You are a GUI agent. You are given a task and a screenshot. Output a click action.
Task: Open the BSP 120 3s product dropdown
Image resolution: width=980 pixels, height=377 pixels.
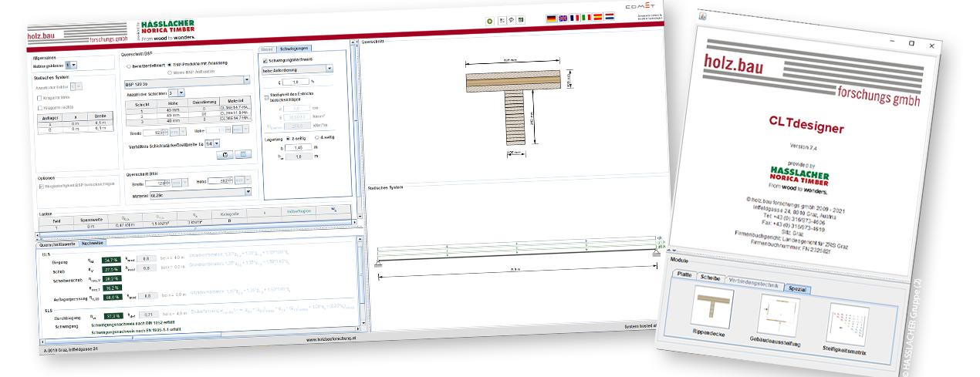(187, 82)
